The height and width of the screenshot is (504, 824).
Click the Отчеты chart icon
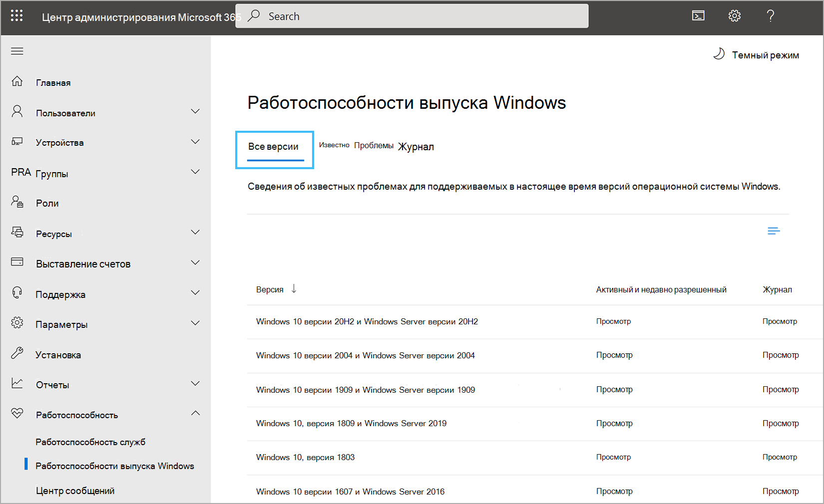[17, 383]
